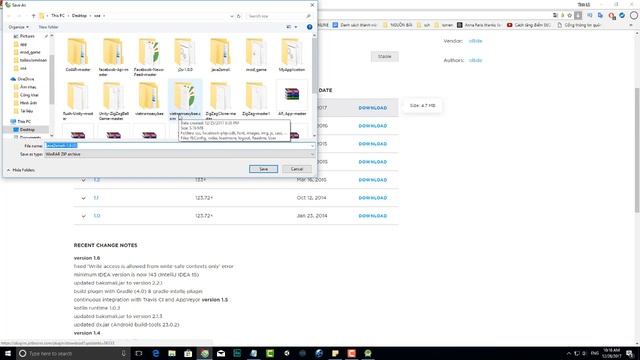Click Desktop in the breadcrumb path
This screenshot has height=360, width=640.
tap(79, 16)
